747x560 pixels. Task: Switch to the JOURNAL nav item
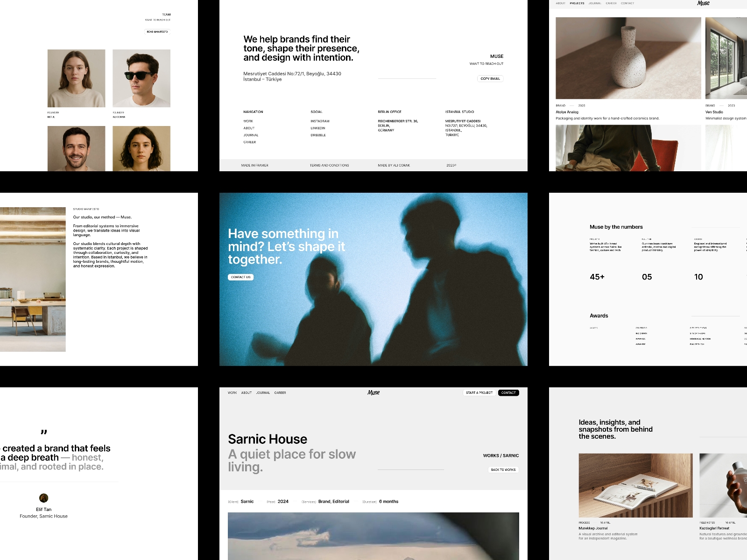point(595,3)
